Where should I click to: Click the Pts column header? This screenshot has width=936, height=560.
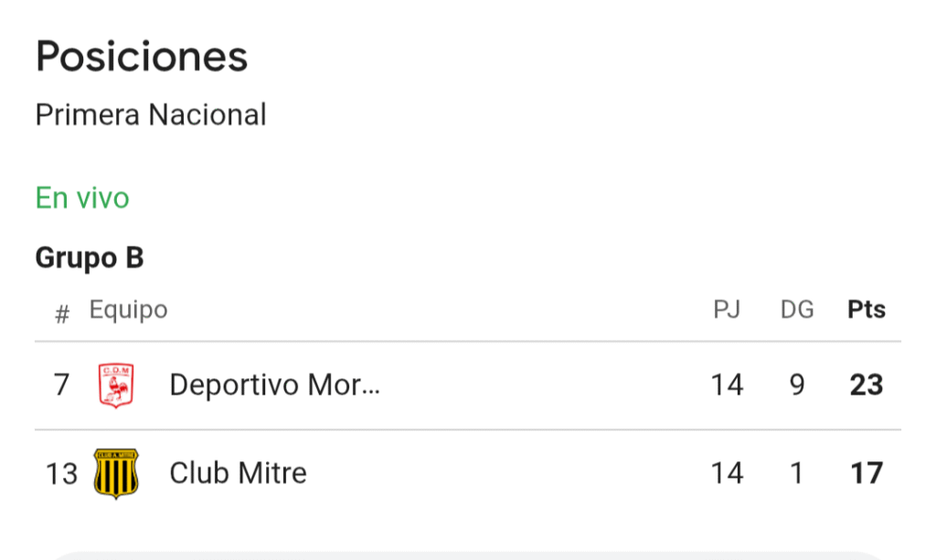coord(867,310)
